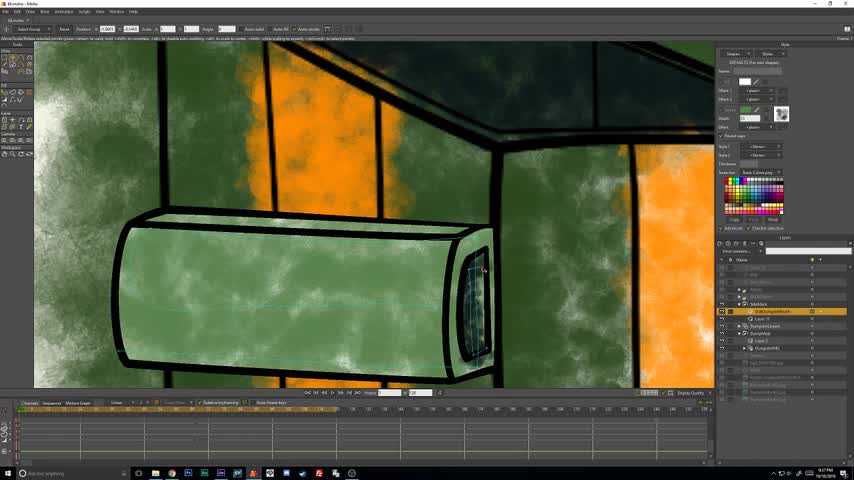Open the Shapes dropdown in Style panel
Viewport: 854px width, 480px height.
pos(736,54)
